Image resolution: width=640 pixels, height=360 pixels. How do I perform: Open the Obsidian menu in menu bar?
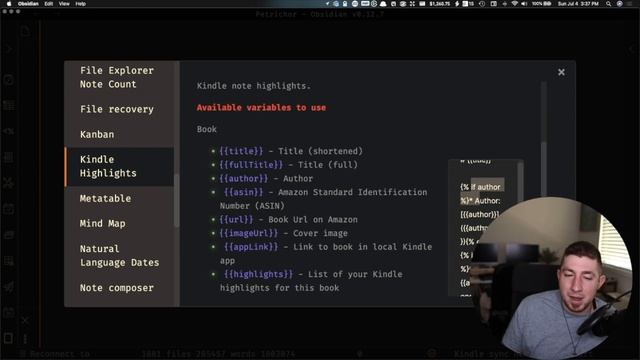pos(28,4)
